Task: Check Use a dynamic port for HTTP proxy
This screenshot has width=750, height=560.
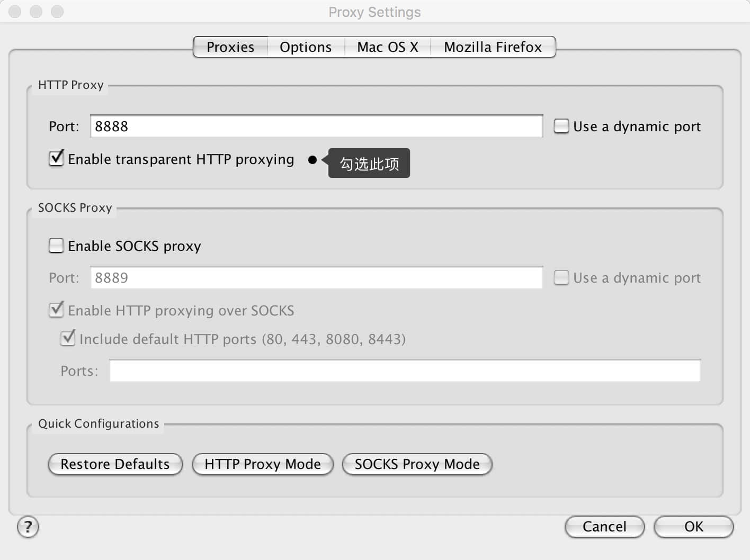Action: pyautogui.click(x=560, y=126)
